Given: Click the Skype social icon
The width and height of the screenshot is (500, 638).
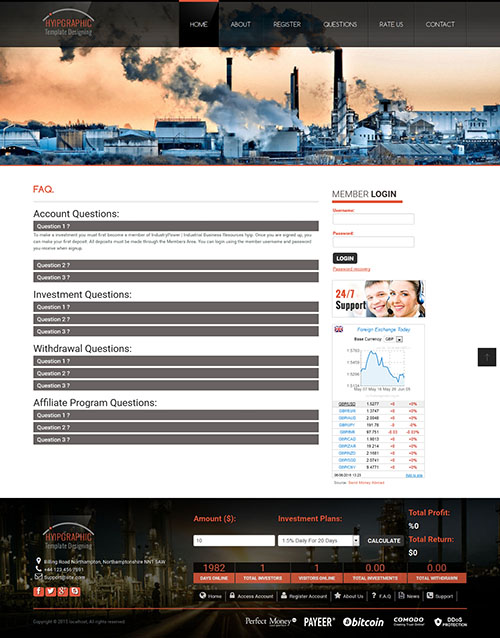Looking at the screenshot, I should tap(75, 591).
